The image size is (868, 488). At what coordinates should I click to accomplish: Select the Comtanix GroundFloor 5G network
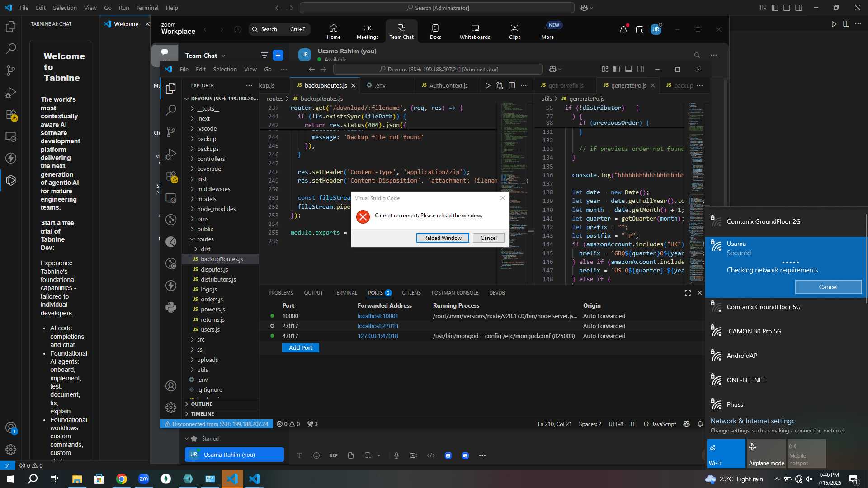pyautogui.click(x=786, y=307)
